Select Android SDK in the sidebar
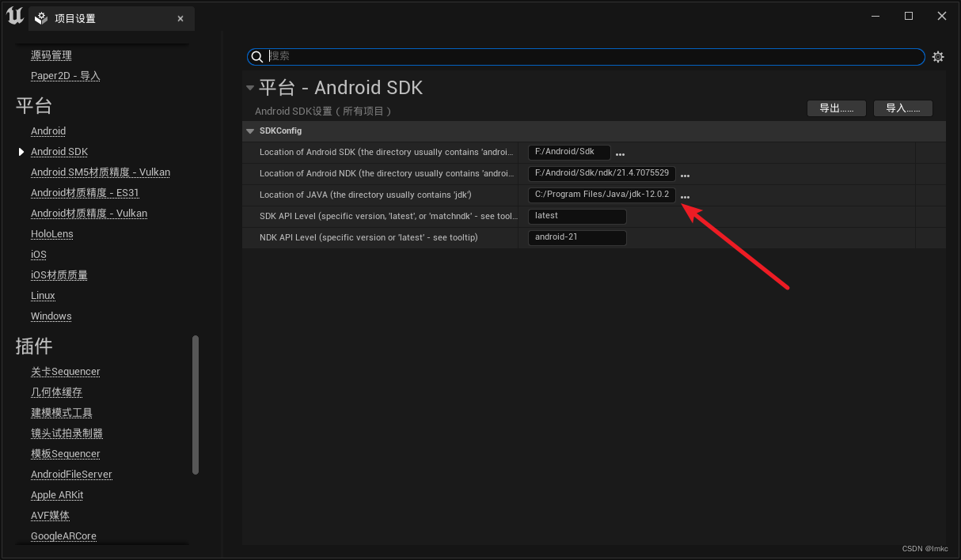This screenshot has height=560, width=961. [59, 152]
